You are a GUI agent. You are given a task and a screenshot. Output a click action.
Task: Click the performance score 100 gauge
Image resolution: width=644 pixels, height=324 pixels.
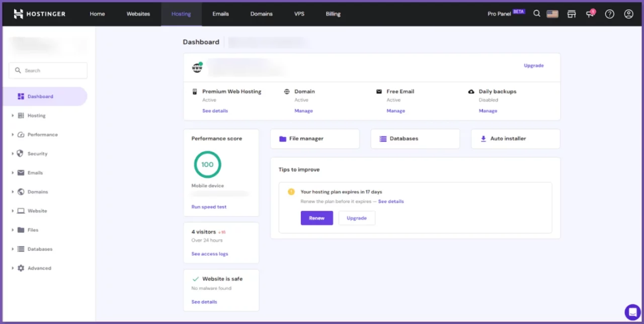coord(207,165)
